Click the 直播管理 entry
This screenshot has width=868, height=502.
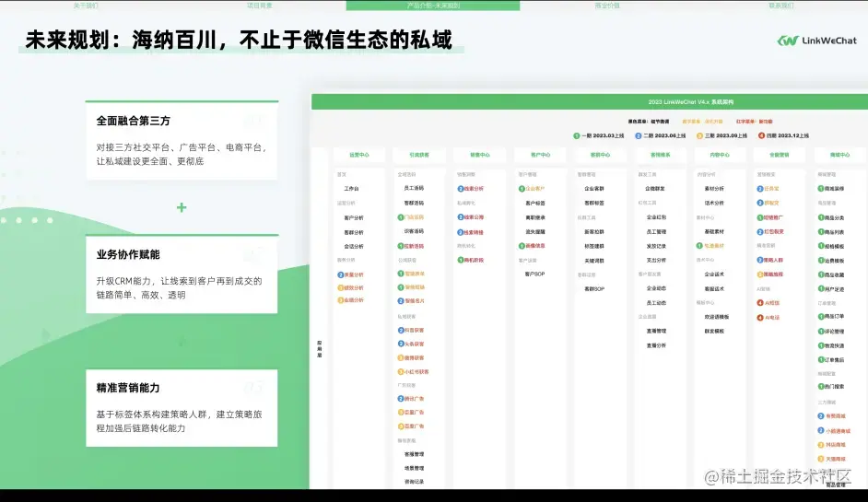[657, 331]
